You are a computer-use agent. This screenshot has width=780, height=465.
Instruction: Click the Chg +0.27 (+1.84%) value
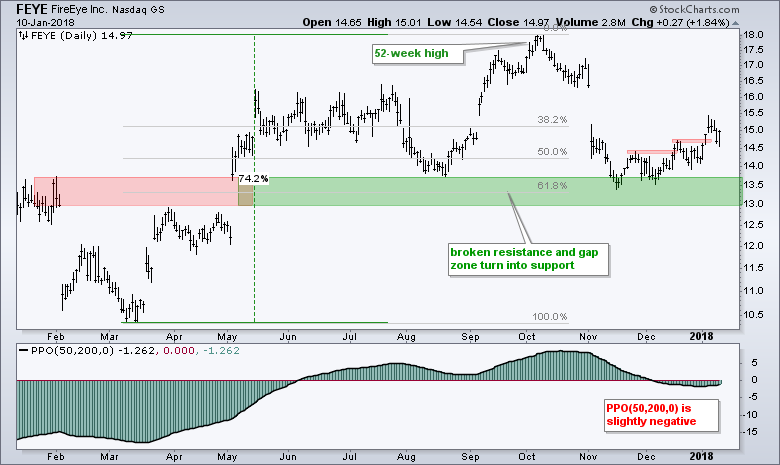click(681, 22)
